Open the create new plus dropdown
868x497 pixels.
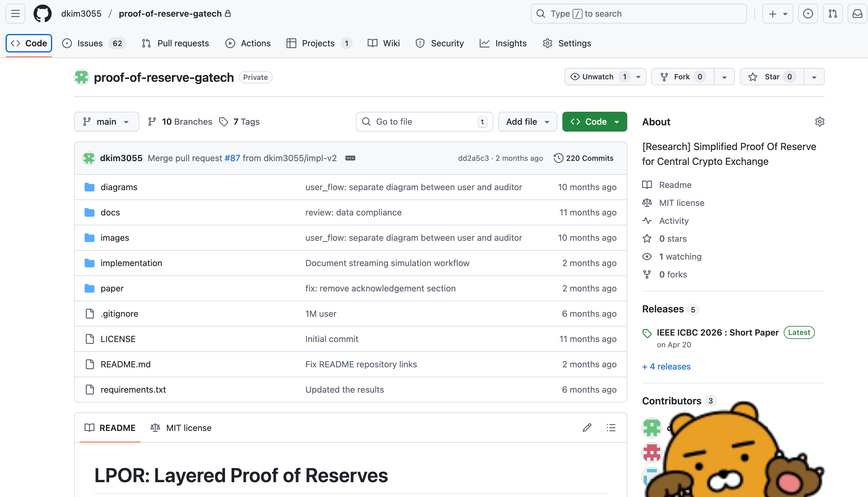coord(778,14)
